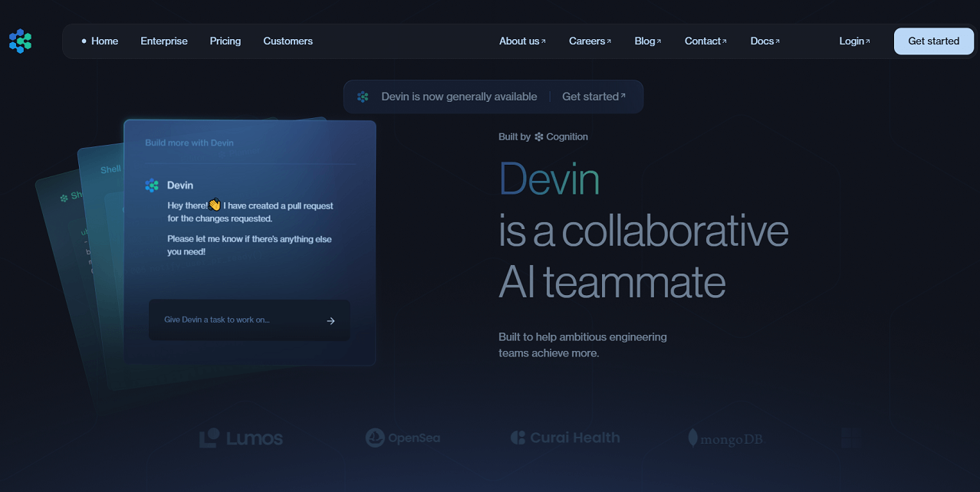Click the Get started button

(x=933, y=41)
